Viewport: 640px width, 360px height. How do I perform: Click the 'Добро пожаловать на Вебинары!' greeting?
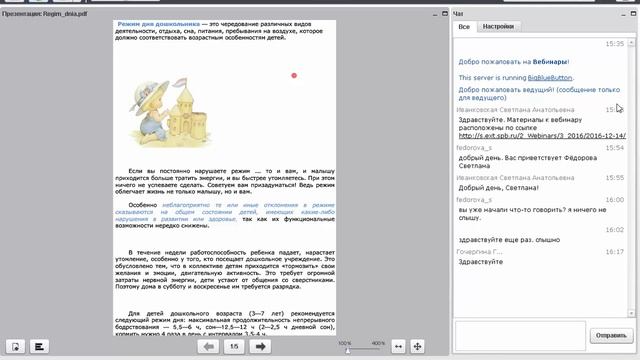pyautogui.click(x=513, y=62)
